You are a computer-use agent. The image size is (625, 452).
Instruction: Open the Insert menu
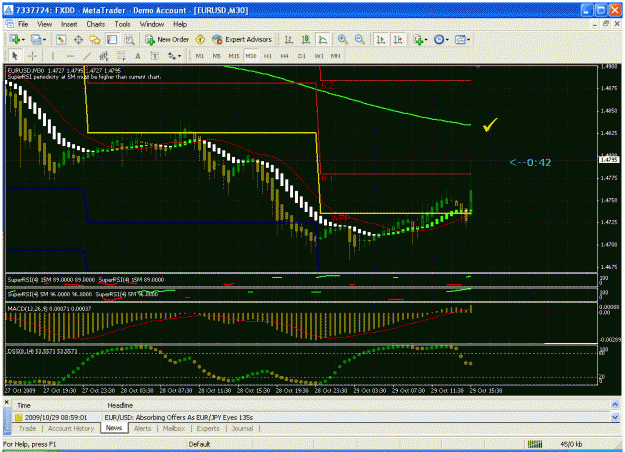click(69, 24)
